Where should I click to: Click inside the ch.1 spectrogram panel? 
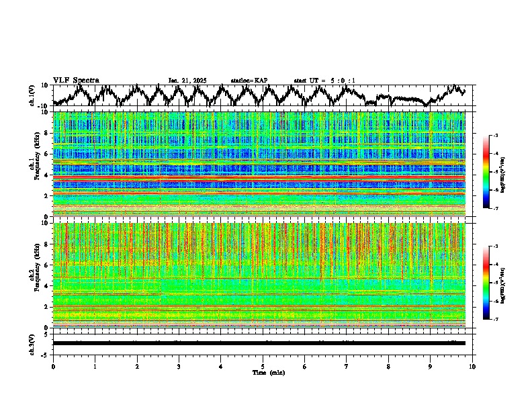click(259, 164)
